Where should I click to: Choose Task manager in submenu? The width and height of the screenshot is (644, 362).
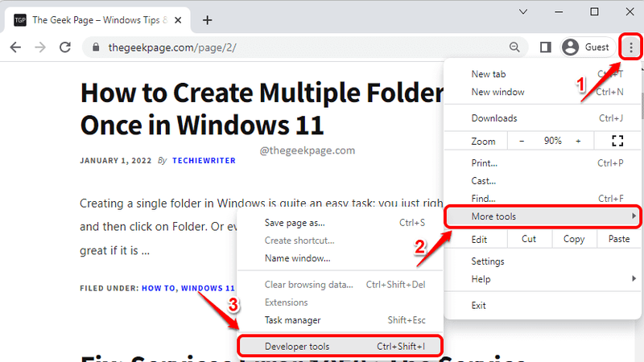coord(340,320)
